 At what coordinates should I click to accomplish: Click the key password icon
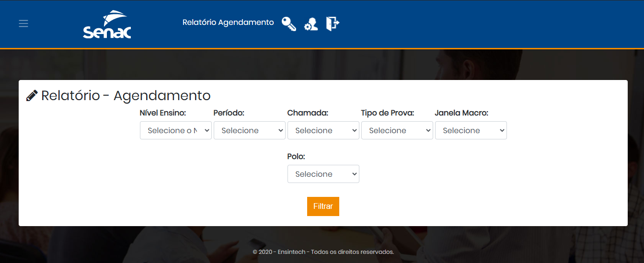pyautogui.click(x=288, y=23)
